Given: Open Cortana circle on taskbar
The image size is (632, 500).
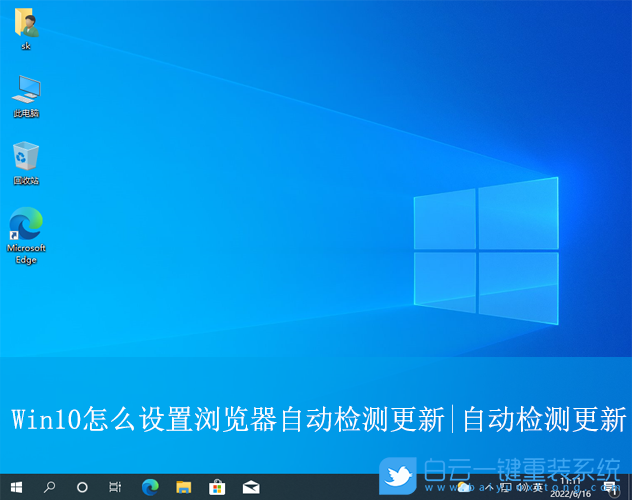Looking at the screenshot, I should 82,488.
